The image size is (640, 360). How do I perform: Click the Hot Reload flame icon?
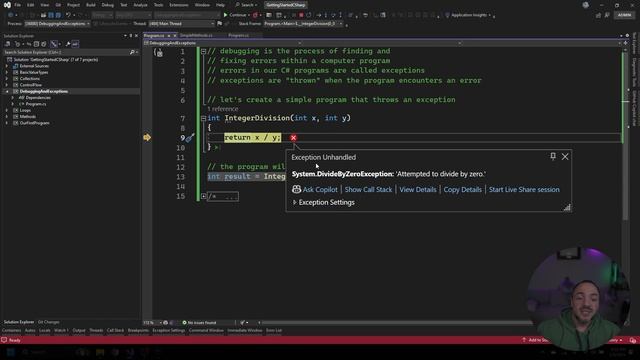pyautogui.click(x=256, y=15)
